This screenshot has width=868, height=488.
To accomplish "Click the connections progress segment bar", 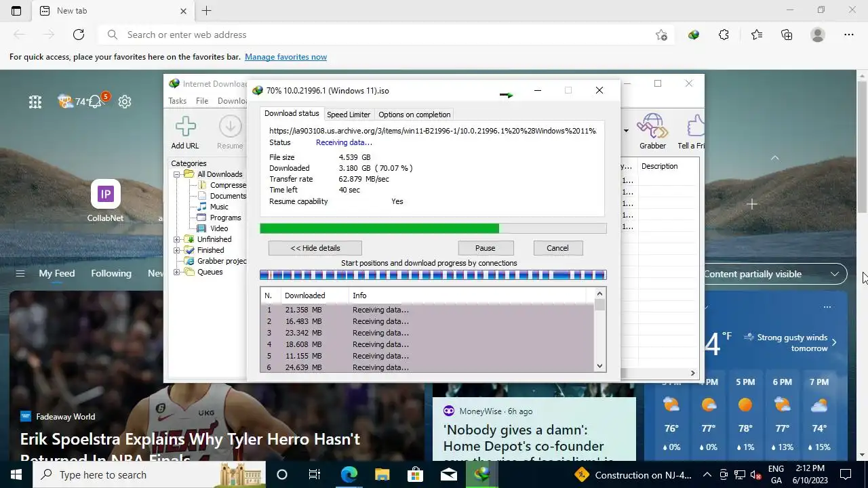I will point(433,274).
